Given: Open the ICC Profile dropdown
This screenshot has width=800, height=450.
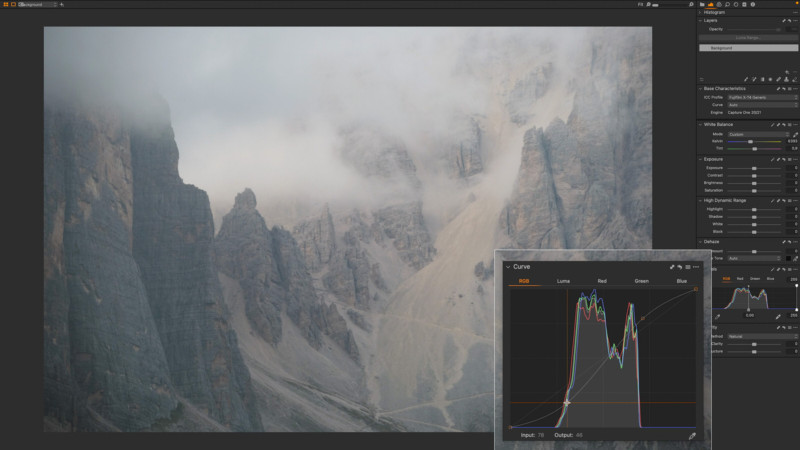Looking at the screenshot, I should point(763,97).
